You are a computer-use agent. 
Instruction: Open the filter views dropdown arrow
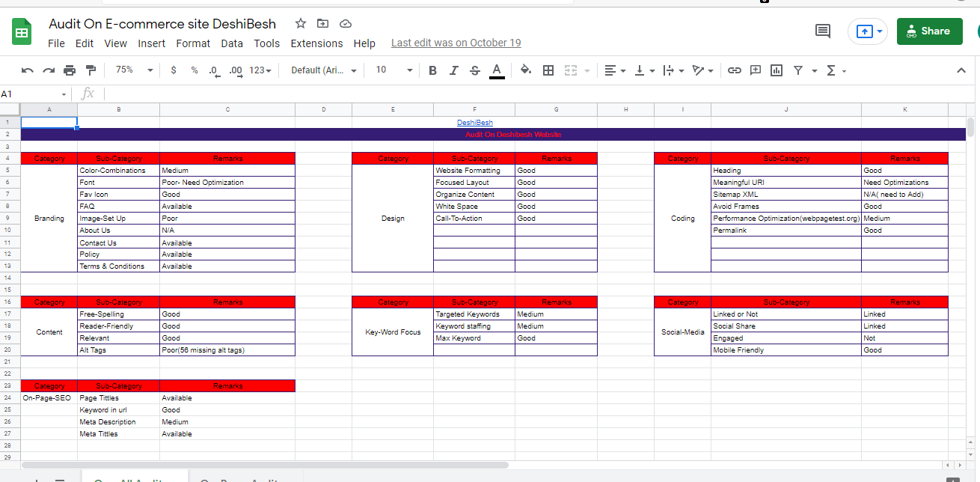814,71
